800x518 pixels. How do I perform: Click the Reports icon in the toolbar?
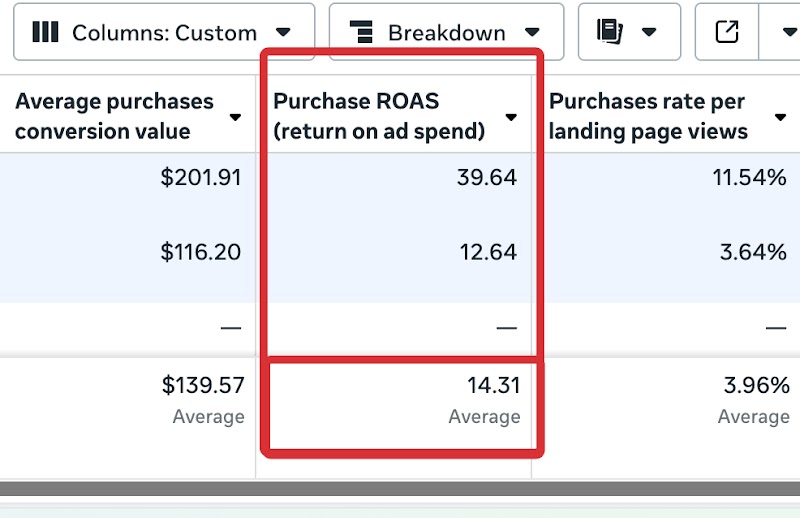[x=609, y=32]
